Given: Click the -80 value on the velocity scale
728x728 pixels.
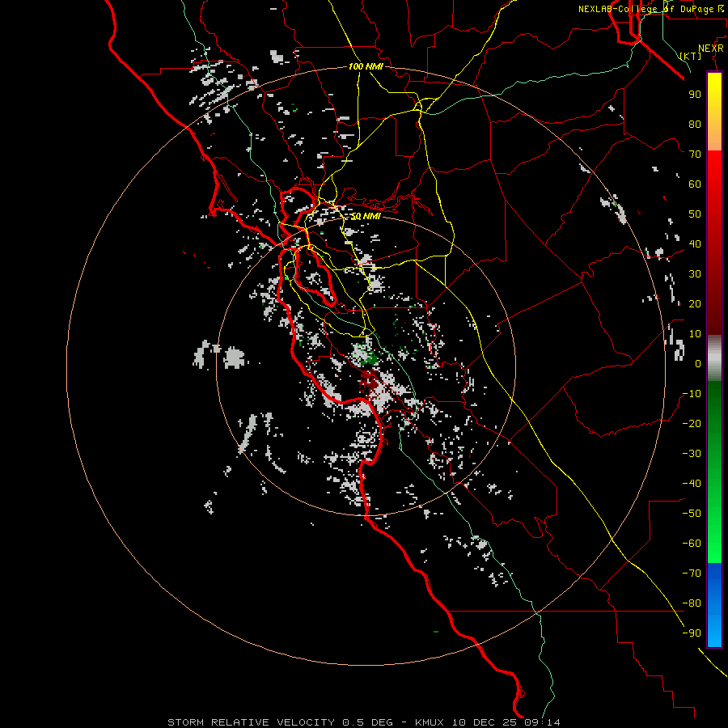Looking at the screenshot, I should [x=692, y=603].
